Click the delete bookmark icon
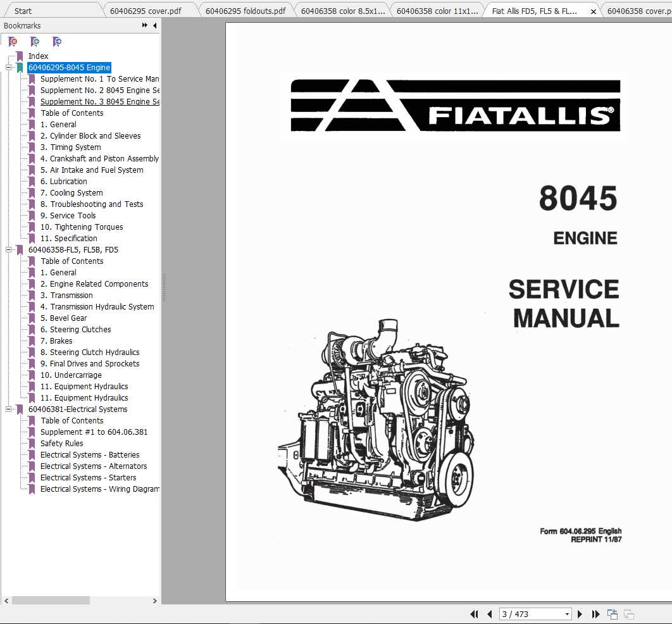This screenshot has height=624, width=672. 13,42
